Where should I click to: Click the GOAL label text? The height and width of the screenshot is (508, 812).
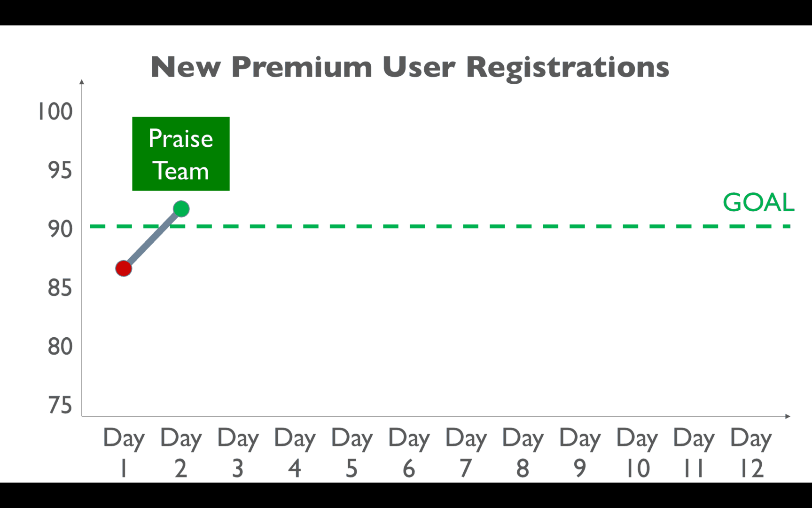758,203
